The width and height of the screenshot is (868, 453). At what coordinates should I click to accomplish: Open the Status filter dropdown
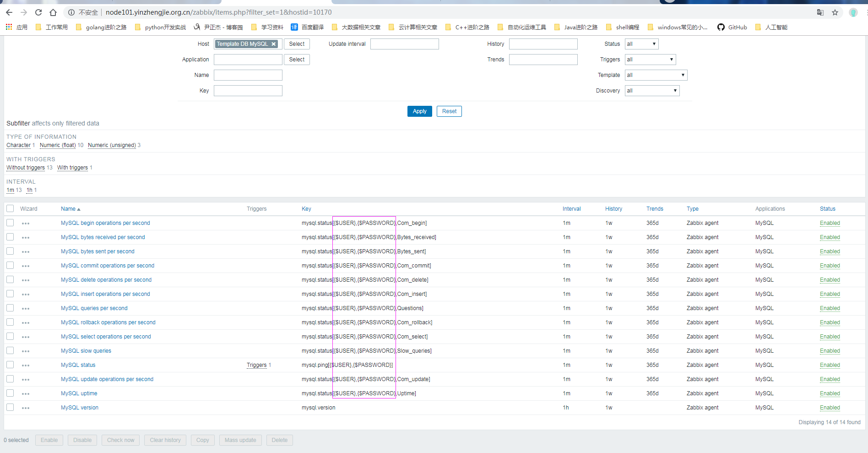[641, 44]
